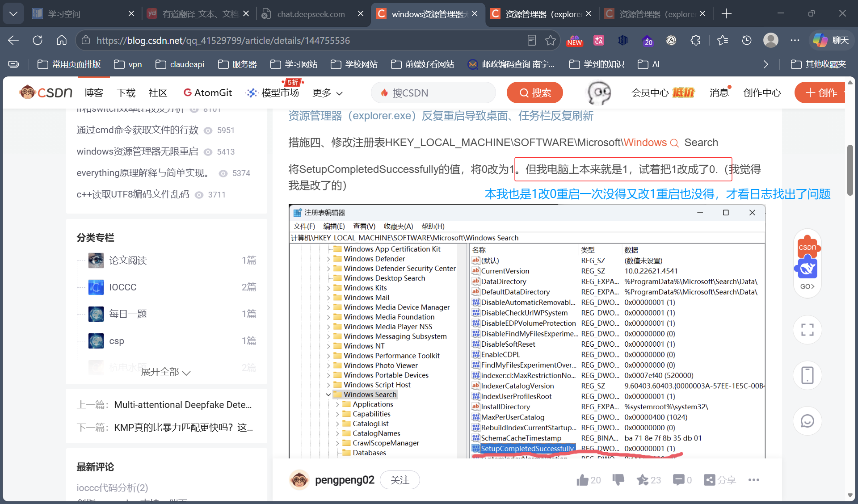Open the 论文阅读 category column

[128, 260]
